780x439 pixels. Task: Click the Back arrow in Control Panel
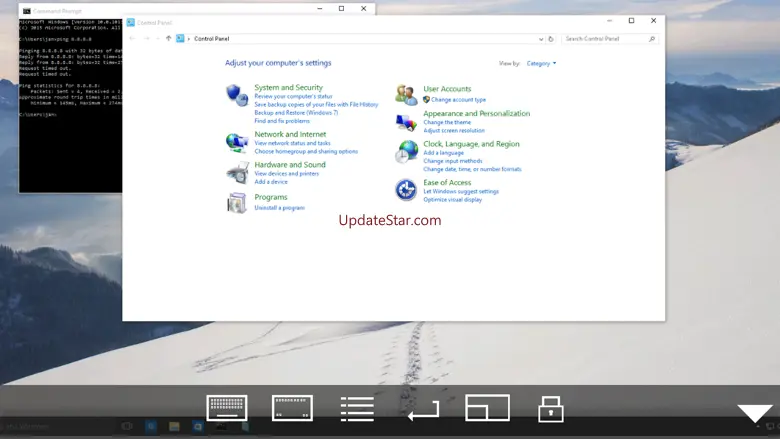pyautogui.click(x=132, y=38)
